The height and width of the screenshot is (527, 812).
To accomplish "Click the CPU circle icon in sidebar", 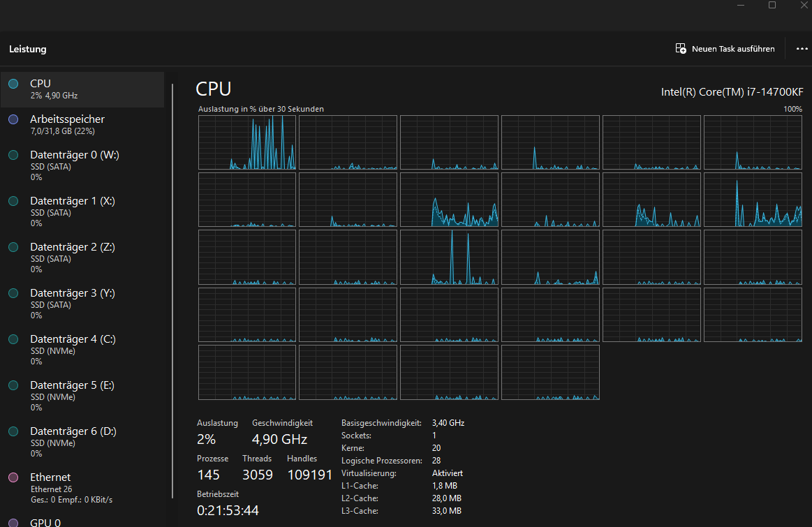I will coord(13,83).
